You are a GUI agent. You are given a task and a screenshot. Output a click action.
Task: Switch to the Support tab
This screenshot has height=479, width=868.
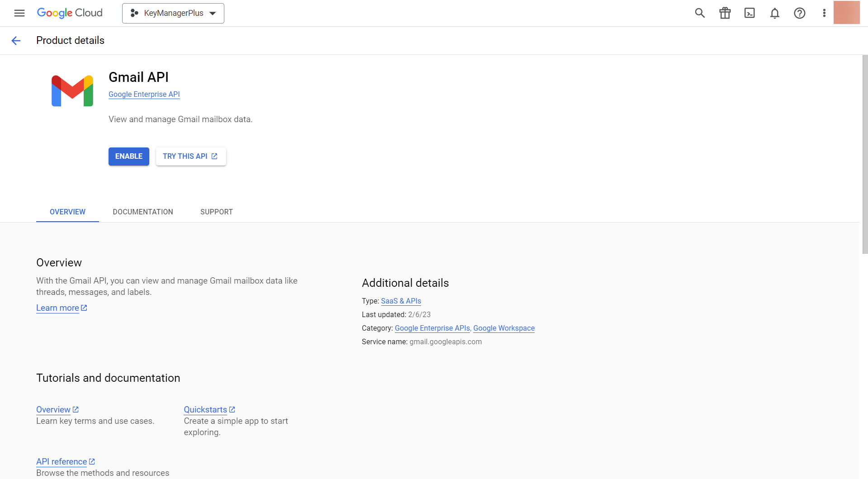[216, 212]
